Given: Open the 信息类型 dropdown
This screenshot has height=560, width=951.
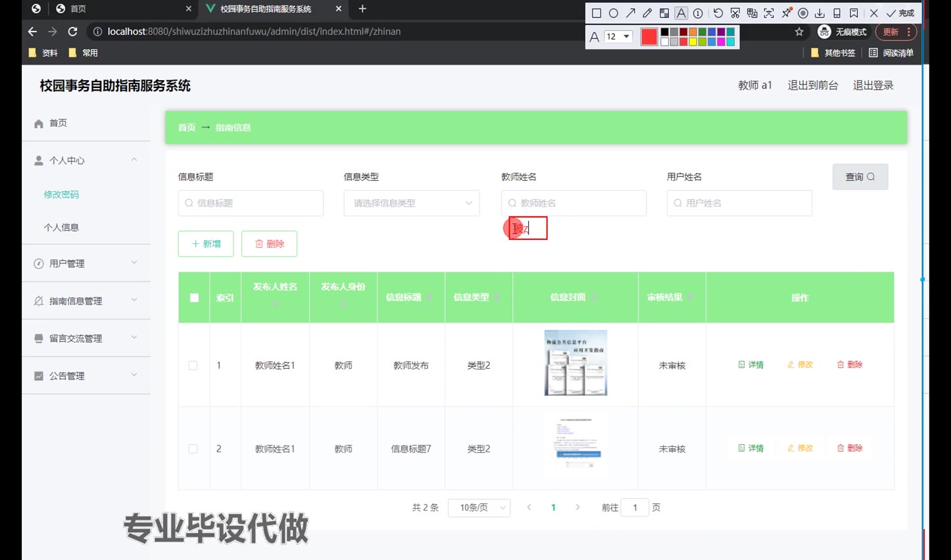Looking at the screenshot, I should pos(411,203).
